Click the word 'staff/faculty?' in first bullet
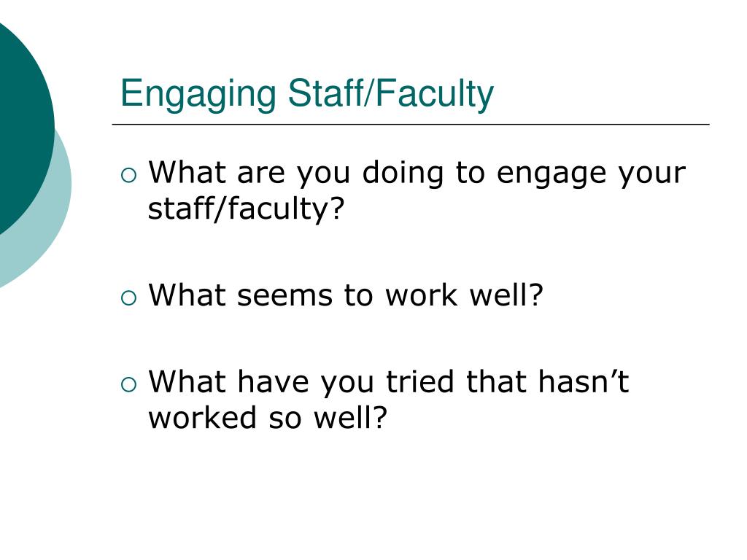747x560 pixels. coord(246,209)
